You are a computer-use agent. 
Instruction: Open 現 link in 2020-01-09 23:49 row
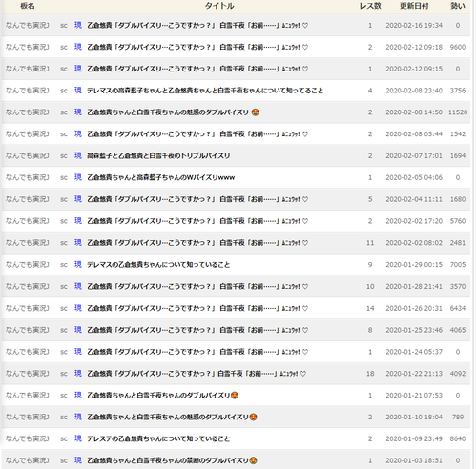pos(78,438)
